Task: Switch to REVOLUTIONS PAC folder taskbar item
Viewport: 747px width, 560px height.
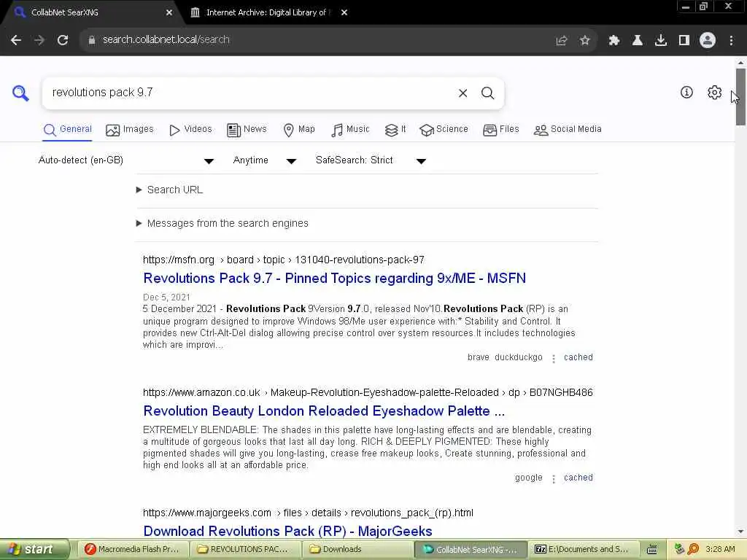Action: pyautogui.click(x=245, y=550)
